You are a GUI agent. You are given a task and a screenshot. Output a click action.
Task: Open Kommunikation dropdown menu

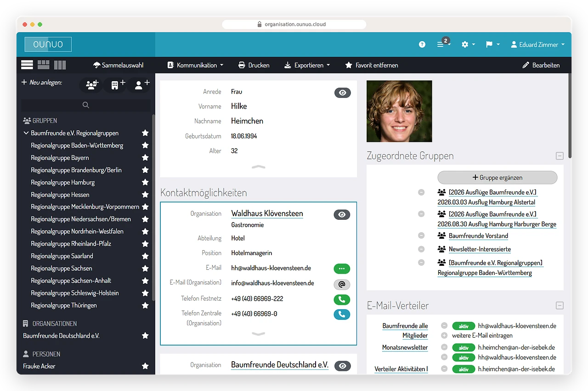195,65
